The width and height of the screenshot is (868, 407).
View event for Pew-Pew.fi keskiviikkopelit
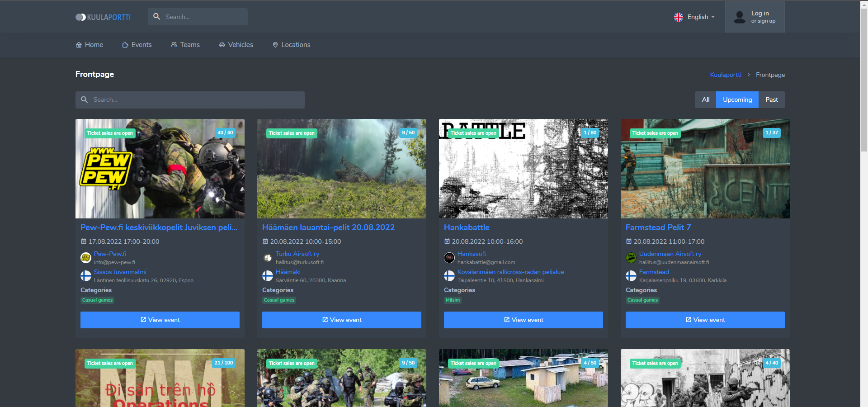coord(160,320)
